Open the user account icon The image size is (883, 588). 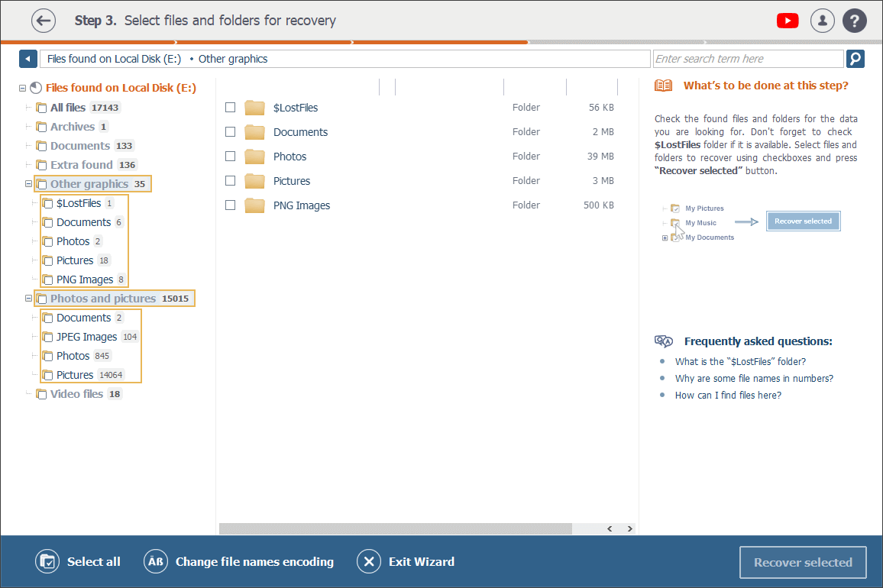click(822, 21)
